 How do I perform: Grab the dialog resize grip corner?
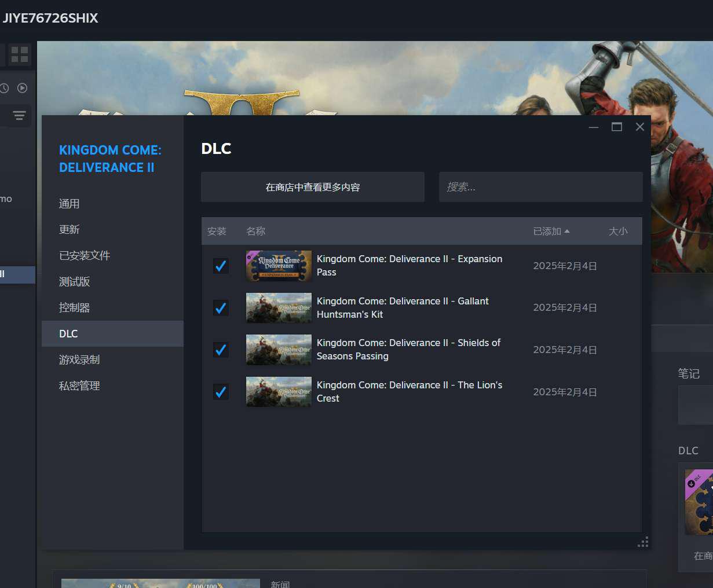point(643,542)
